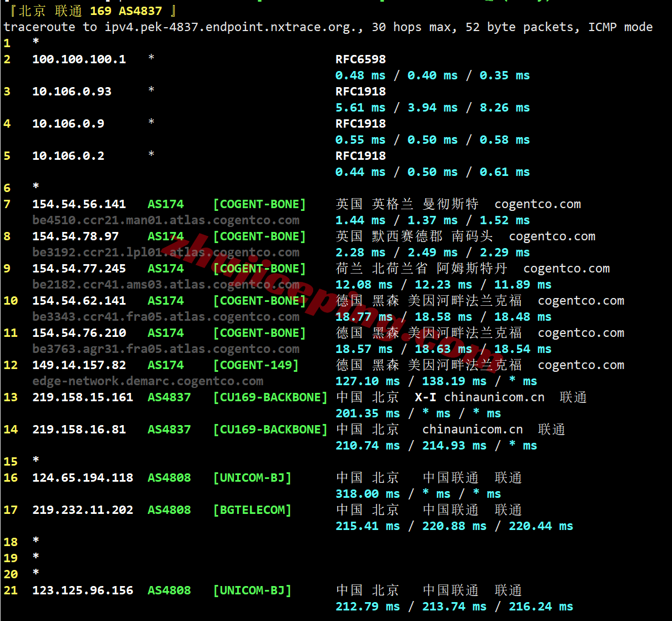Select latency value 5.61 ms on hop 3
Viewport: 672px width, 621px height.
coord(360,108)
